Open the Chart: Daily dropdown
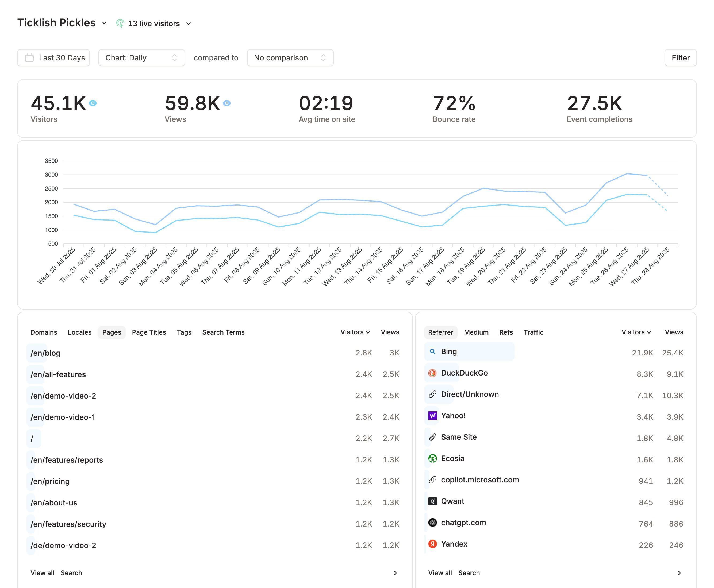Image resolution: width=714 pixels, height=588 pixels. [141, 57]
